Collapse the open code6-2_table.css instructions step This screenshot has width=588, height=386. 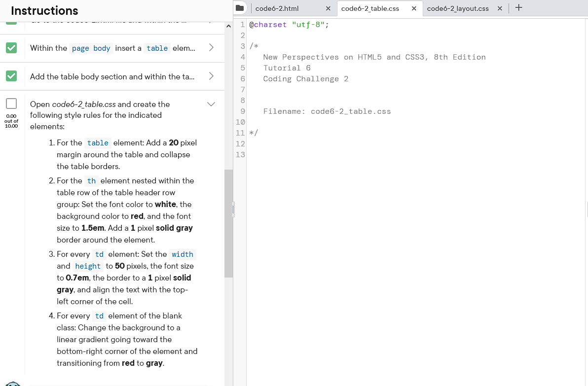[211, 104]
